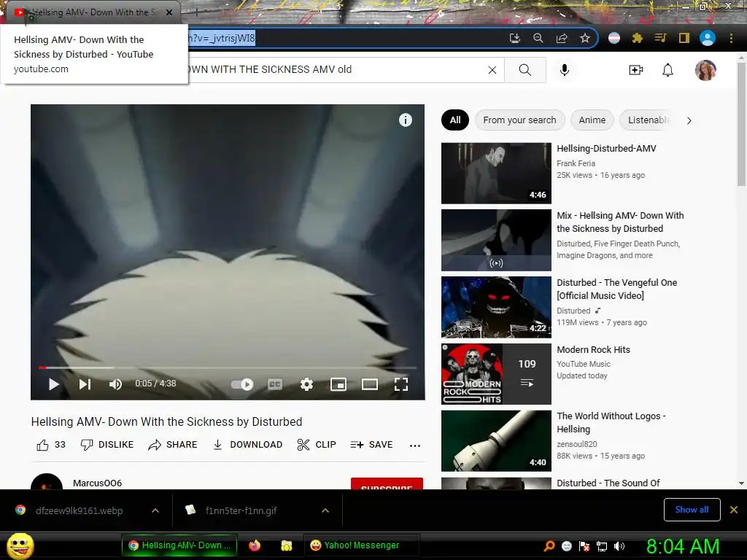Click Show all downloads

(x=692, y=510)
